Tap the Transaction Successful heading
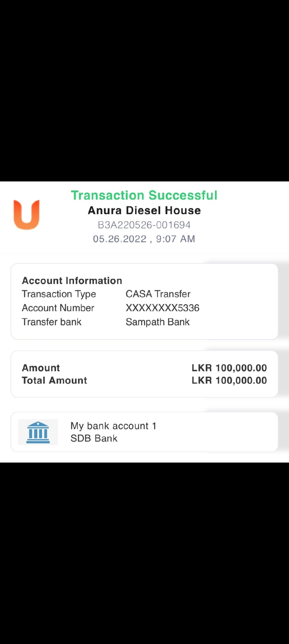 coord(144,195)
